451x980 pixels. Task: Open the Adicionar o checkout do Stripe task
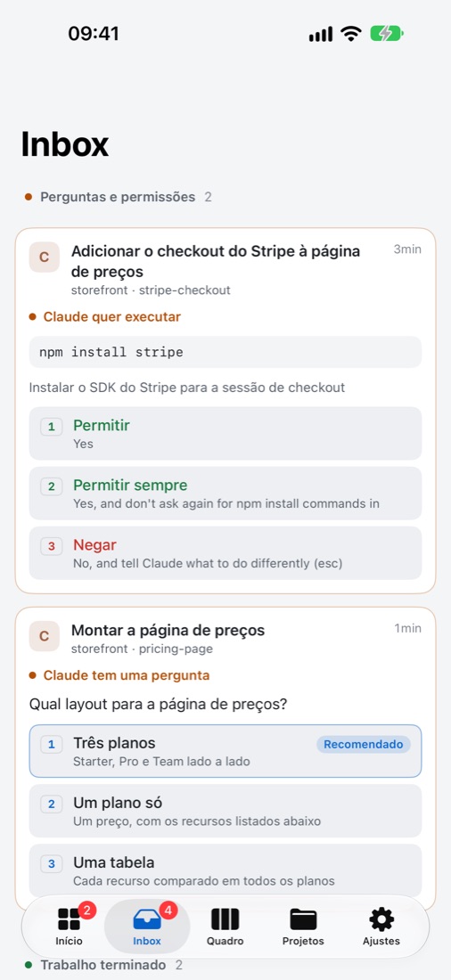pyautogui.click(x=216, y=261)
